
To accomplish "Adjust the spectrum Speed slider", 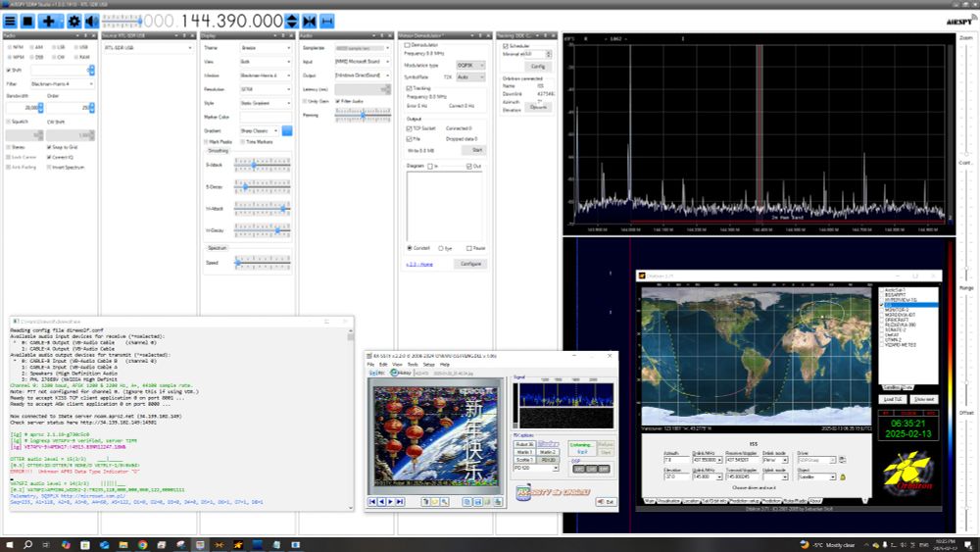I will point(263,263).
